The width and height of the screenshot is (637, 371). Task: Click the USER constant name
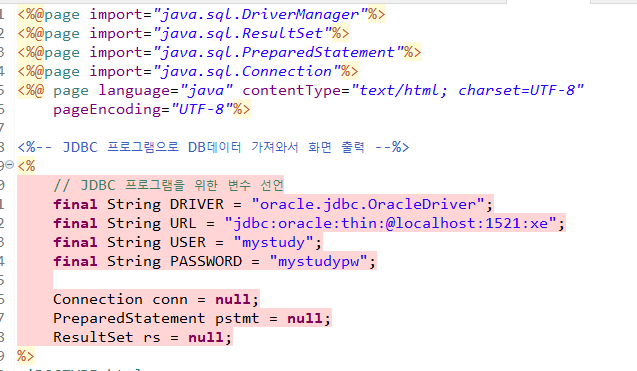pyautogui.click(x=188, y=243)
